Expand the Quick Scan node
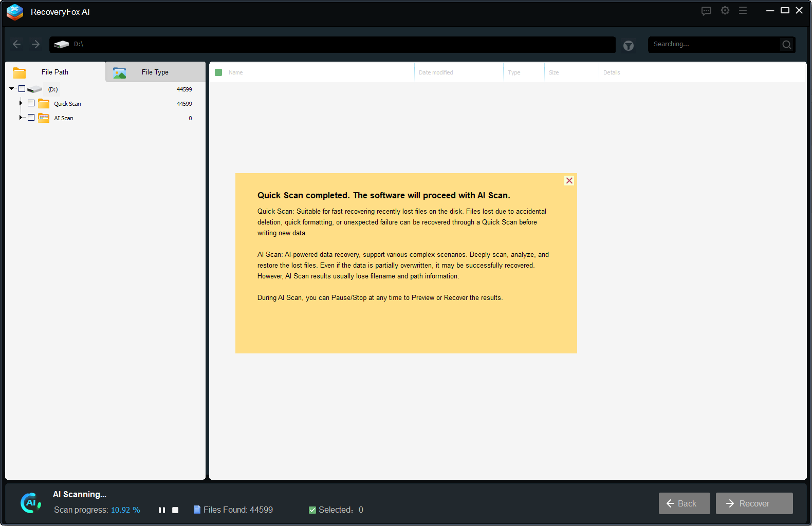812x526 pixels. (x=21, y=103)
